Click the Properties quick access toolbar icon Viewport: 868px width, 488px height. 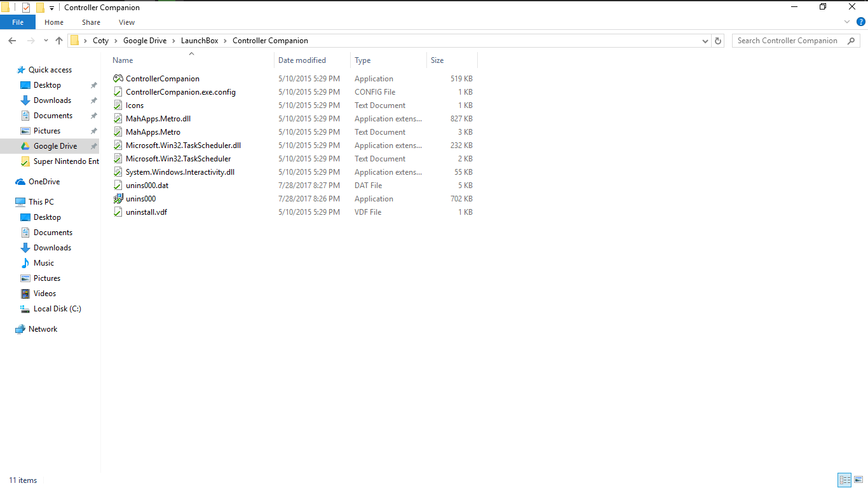click(x=26, y=8)
